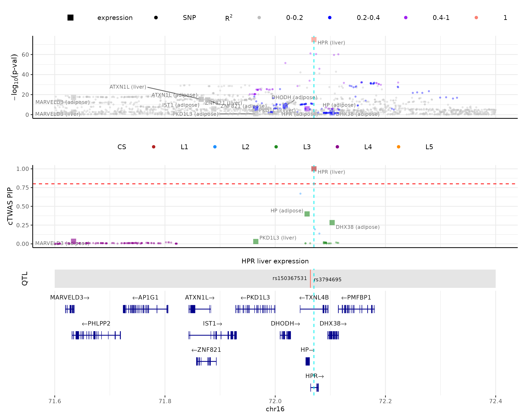Viewport: 525px width, 420px height.
Task: Click the HP gene block model
Action: (x=308, y=361)
